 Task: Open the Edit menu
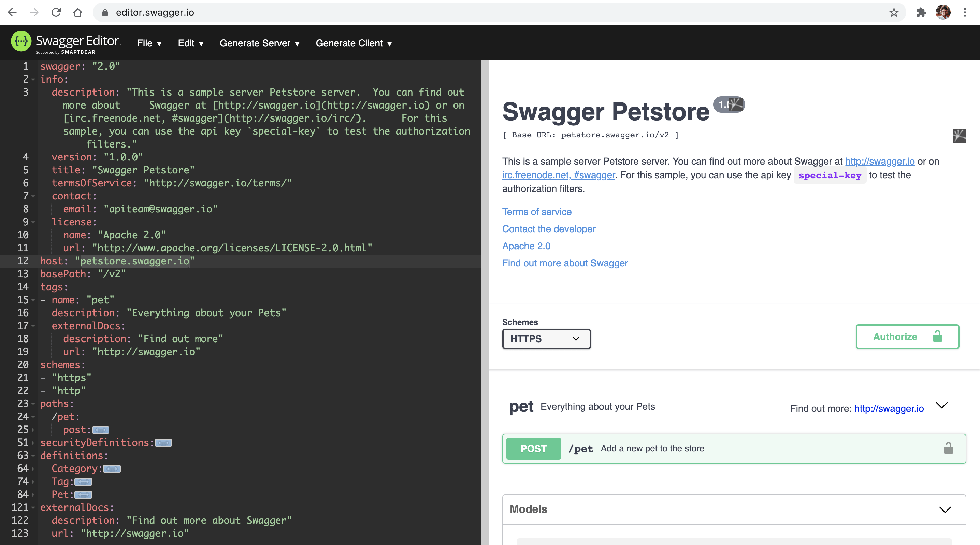(191, 43)
